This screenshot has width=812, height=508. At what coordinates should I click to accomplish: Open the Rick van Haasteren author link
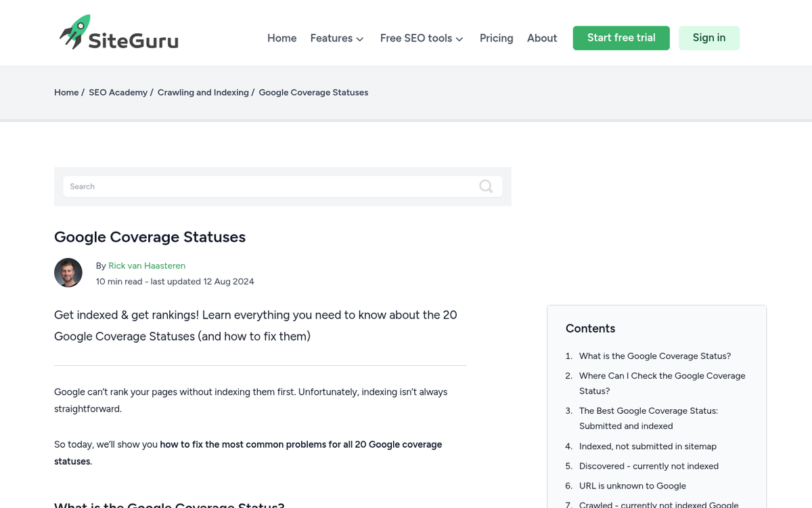[x=147, y=266]
